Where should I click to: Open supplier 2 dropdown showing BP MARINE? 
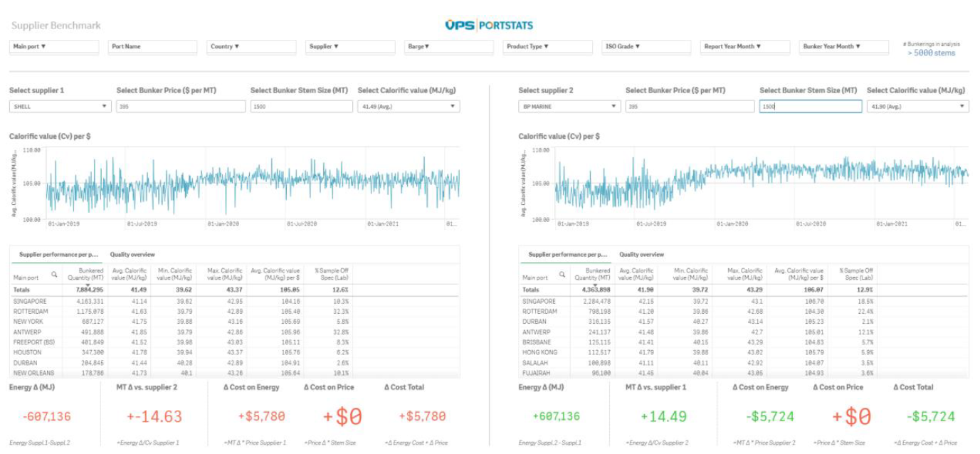569,107
